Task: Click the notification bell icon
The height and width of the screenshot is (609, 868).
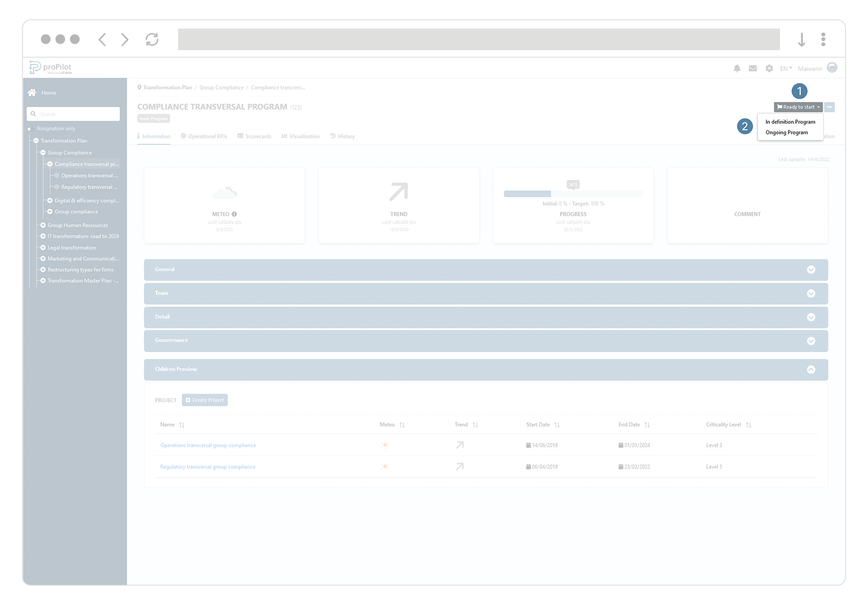Action: pos(737,68)
